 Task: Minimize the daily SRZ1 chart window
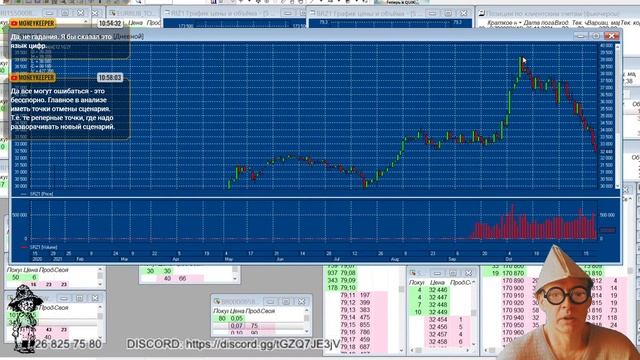tap(580, 36)
